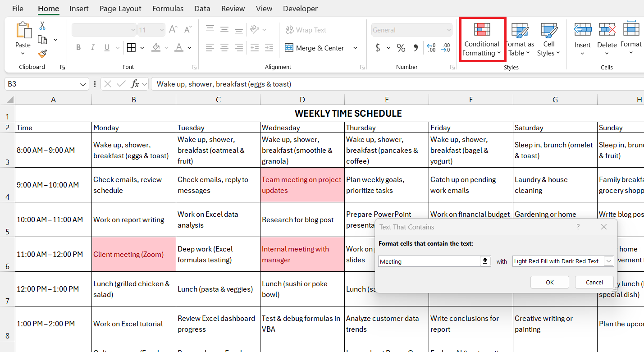The width and height of the screenshot is (644, 352).
Task: Toggle Wrap Text
Action: [306, 30]
